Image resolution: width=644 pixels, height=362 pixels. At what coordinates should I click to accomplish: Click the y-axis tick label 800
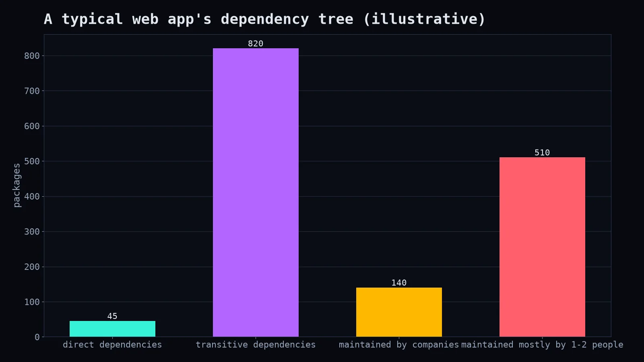click(32, 56)
